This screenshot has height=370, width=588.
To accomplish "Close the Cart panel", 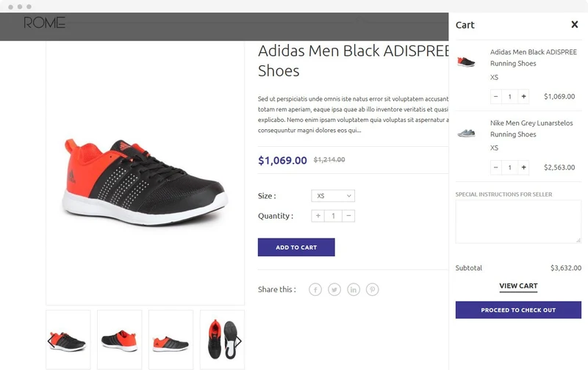I will pos(574,25).
